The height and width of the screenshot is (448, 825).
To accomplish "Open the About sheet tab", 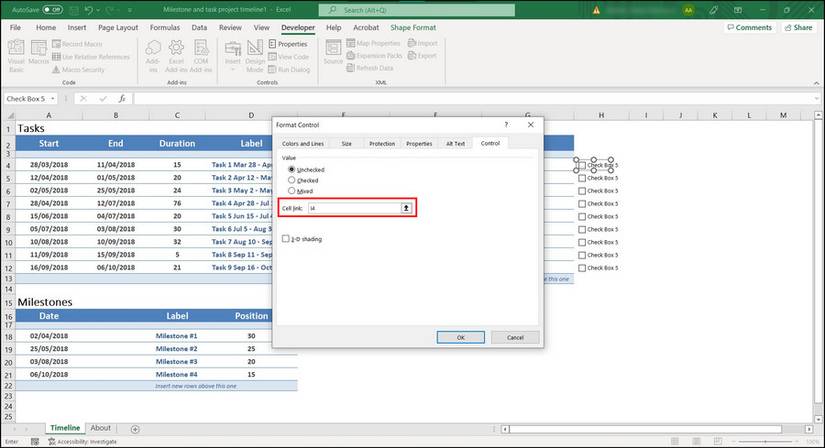I will tap(100, 428).
